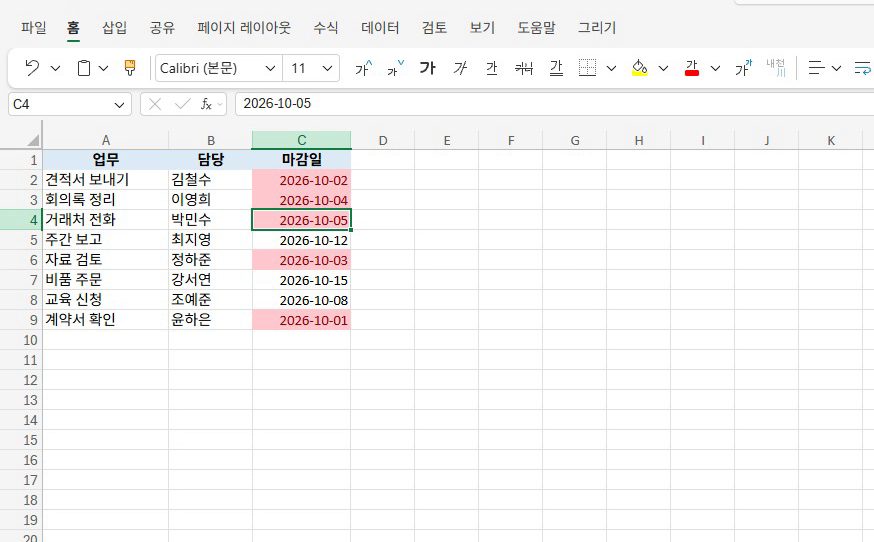874x542 pixels.
Task: Select cell containing 견적서 보내기
Action: 105,180
